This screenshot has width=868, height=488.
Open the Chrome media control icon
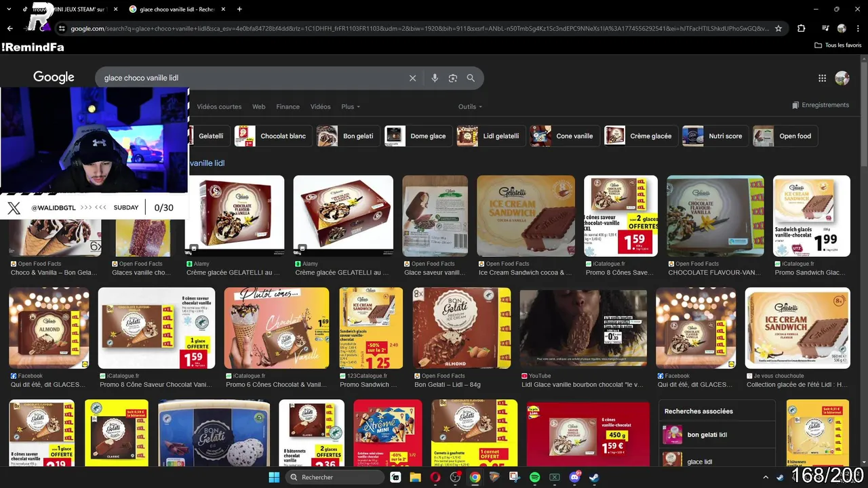click(x=825, y=28)
